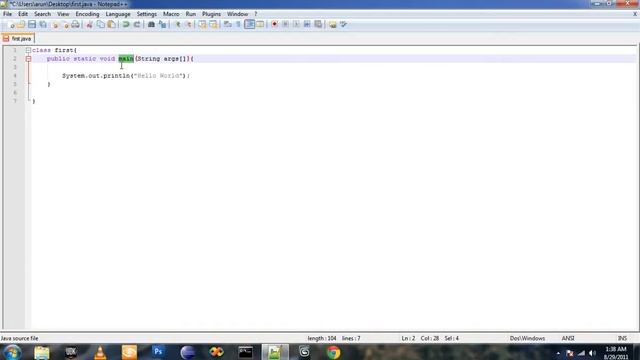Click the System.out.println code line
This screenshot has width=640, height=360.
click(x=126, y=76)
